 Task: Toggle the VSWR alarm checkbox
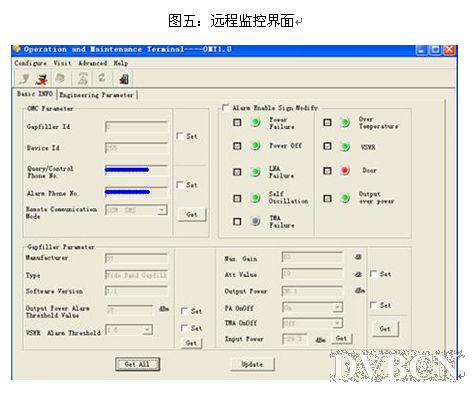pos(327,146)
